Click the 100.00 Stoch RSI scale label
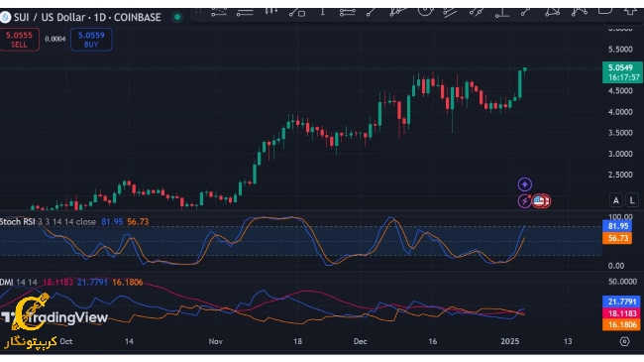 coord(620,216)
